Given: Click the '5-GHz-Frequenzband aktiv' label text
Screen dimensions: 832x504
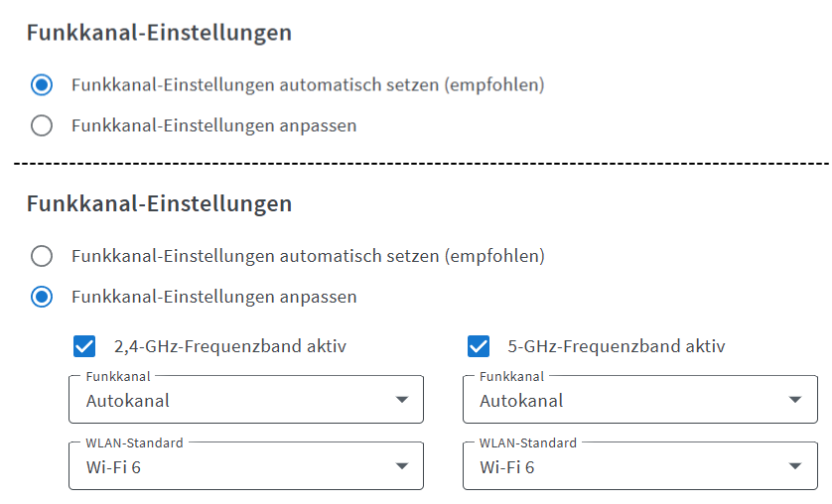Looking at the screenshot, I should pyautogui.click(x=616, y=346).
